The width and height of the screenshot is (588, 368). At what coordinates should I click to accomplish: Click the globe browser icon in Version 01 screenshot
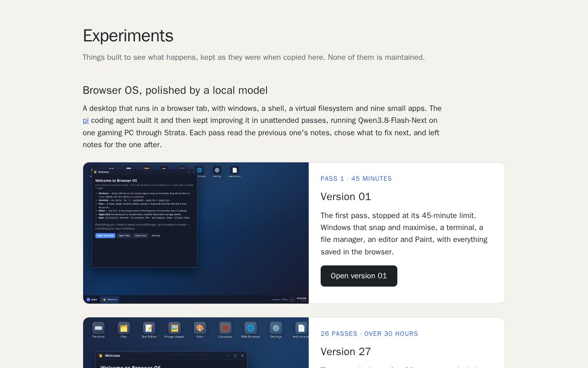199,170
